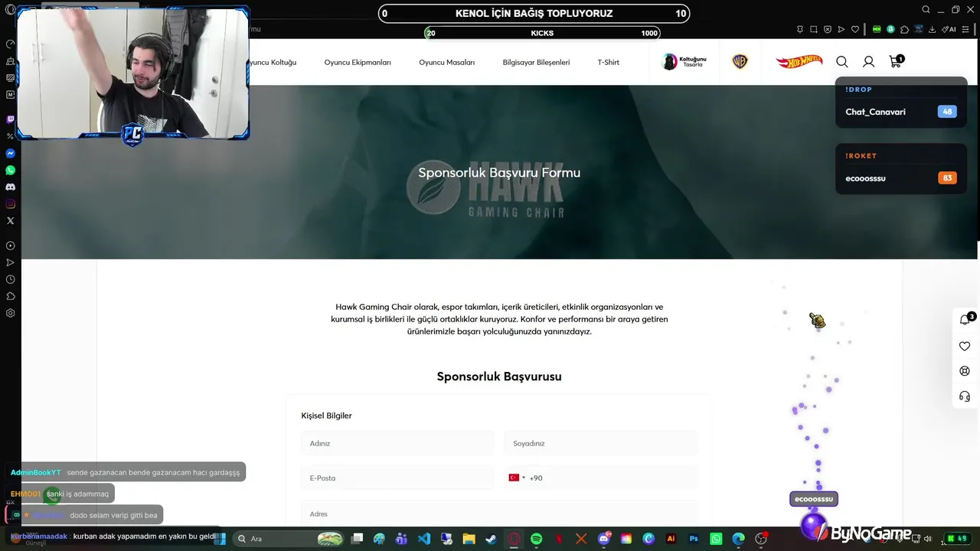Open File Explorer from the taskbar

pos(469,539)
